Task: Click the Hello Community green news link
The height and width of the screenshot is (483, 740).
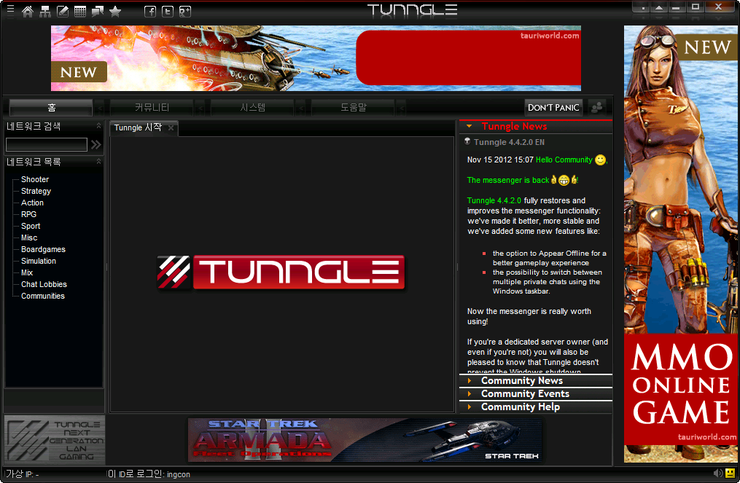Action: click(564, 160)
